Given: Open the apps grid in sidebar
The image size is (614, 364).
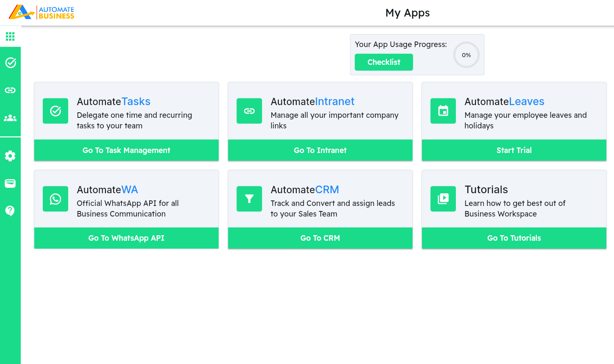Looking at the screenshot, I should pyautogui.click(x=10, y=36).
